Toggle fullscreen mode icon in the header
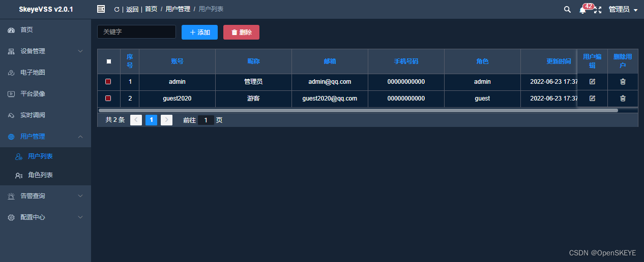This screenshot has height=262, width=644. pos(598,10)
